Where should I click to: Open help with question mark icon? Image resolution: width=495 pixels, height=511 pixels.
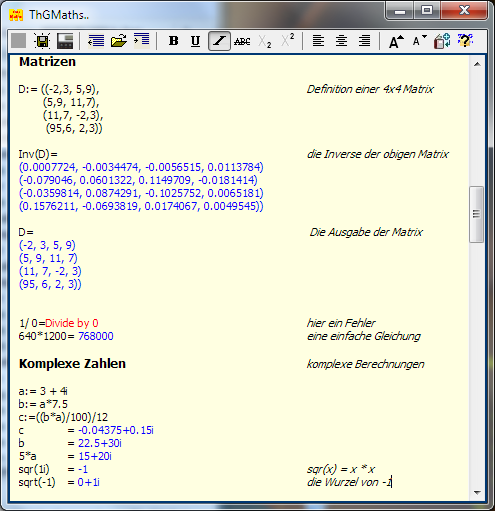pos(465,41)
